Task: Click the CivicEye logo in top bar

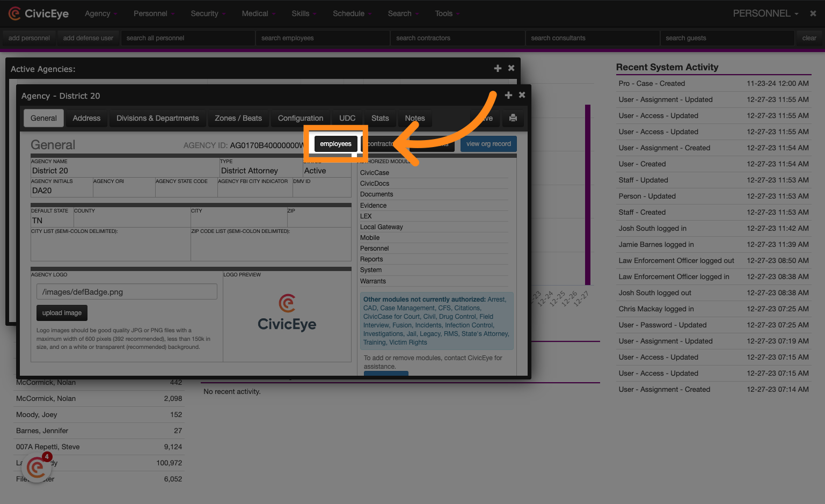Action: [x=39, y=13]
